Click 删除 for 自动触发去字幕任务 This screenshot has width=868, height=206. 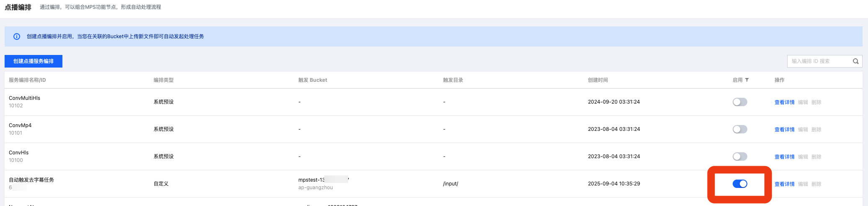[x=816, y=184]
